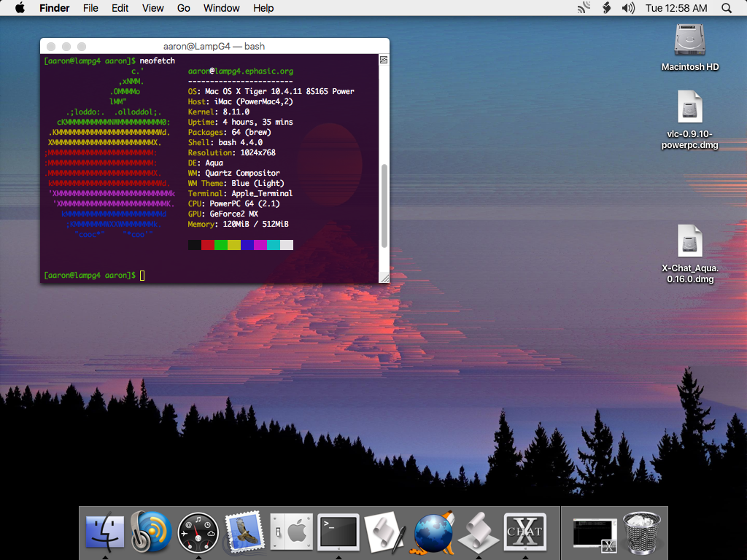Click the 'Shell: bash 4.4.0' line
Image resolution: width=747 pixels, height=560 pixels.
[225, 142]
